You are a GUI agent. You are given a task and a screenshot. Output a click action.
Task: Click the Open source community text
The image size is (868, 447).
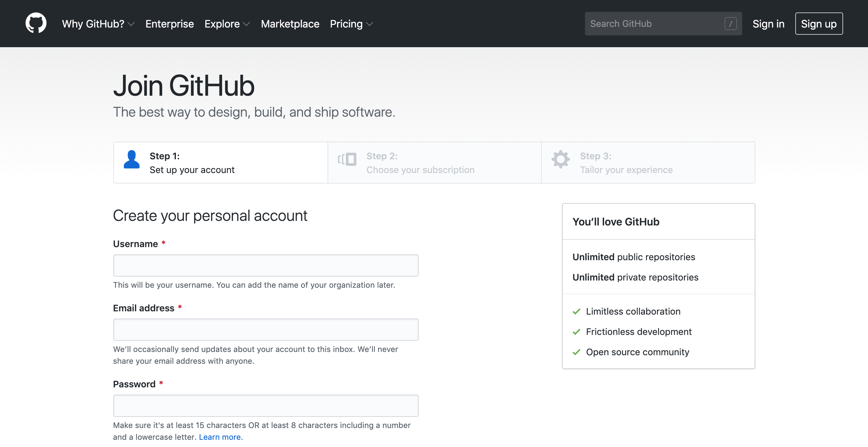(637, 352)
